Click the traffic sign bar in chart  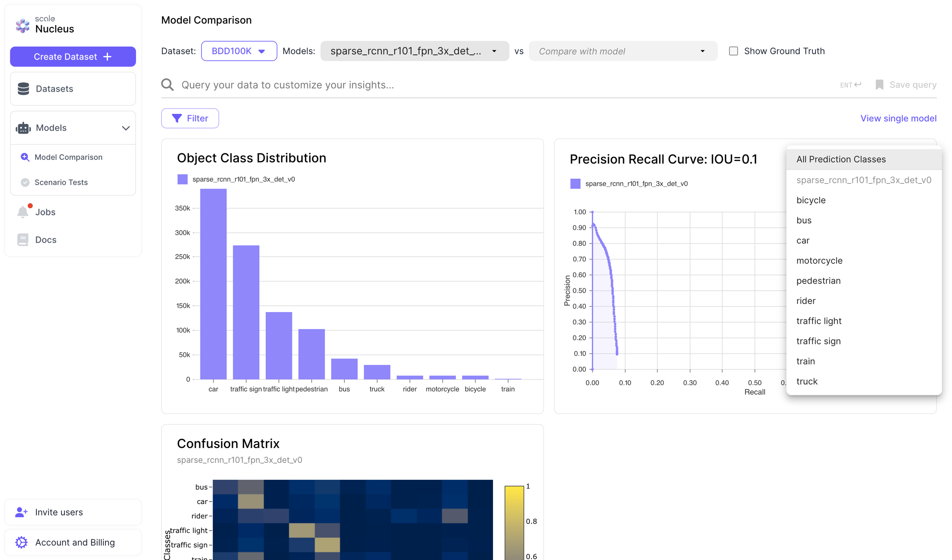coord(246,313)
